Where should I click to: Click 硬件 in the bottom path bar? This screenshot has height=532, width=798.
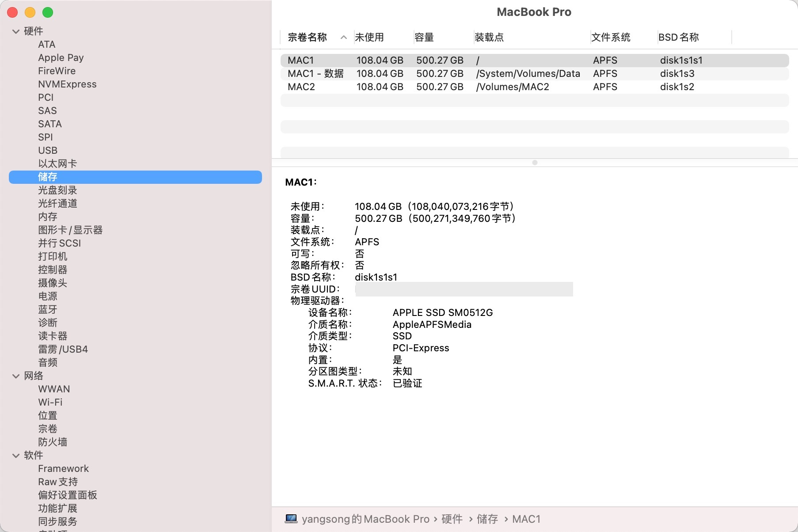click(x=452, y=519)
